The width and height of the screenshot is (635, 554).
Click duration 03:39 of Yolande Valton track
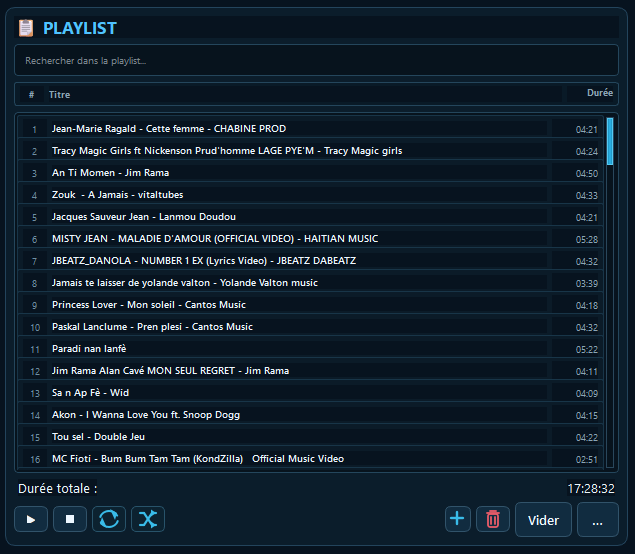click(586, 283)
